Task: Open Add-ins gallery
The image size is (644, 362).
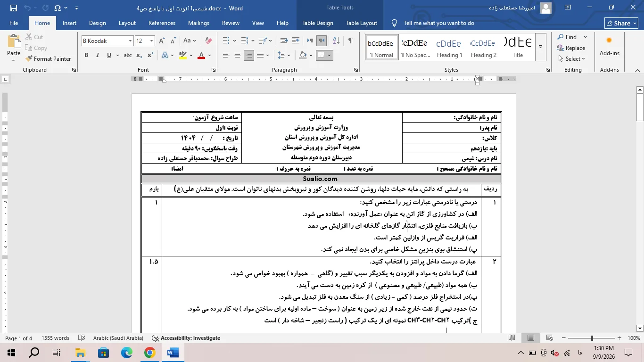Action: coord(609,46)
